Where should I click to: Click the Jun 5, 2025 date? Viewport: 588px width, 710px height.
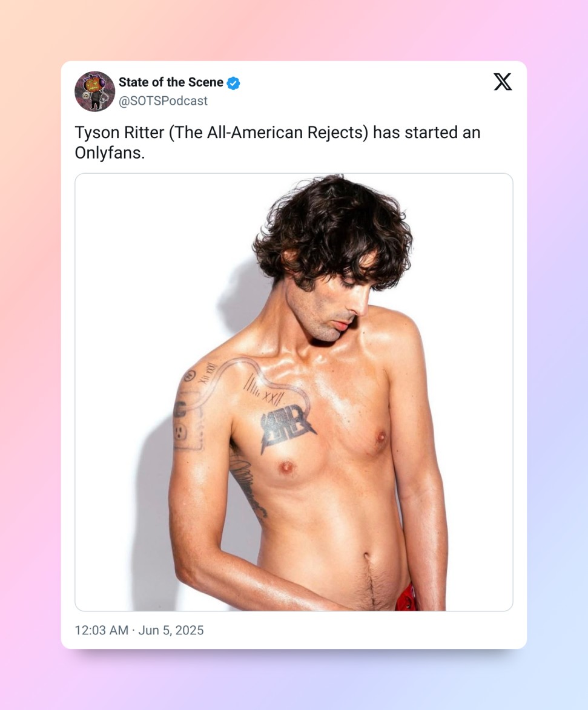171,630
